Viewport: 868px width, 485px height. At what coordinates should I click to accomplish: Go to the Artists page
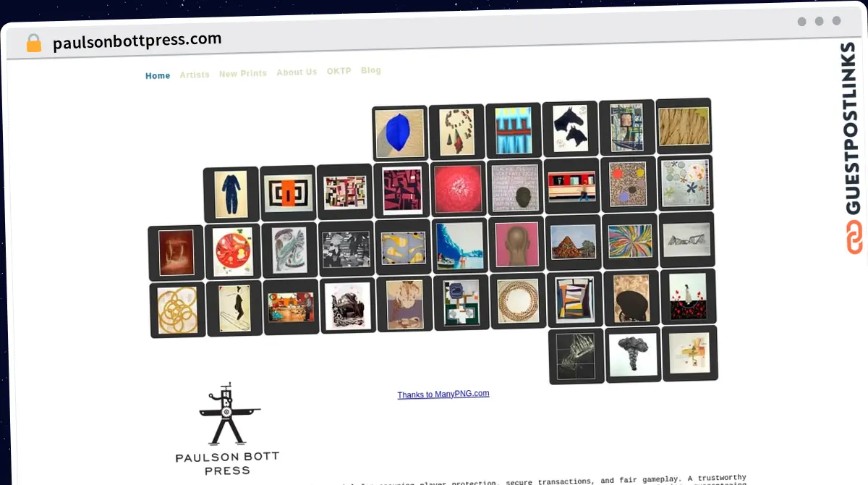(195, 75)
